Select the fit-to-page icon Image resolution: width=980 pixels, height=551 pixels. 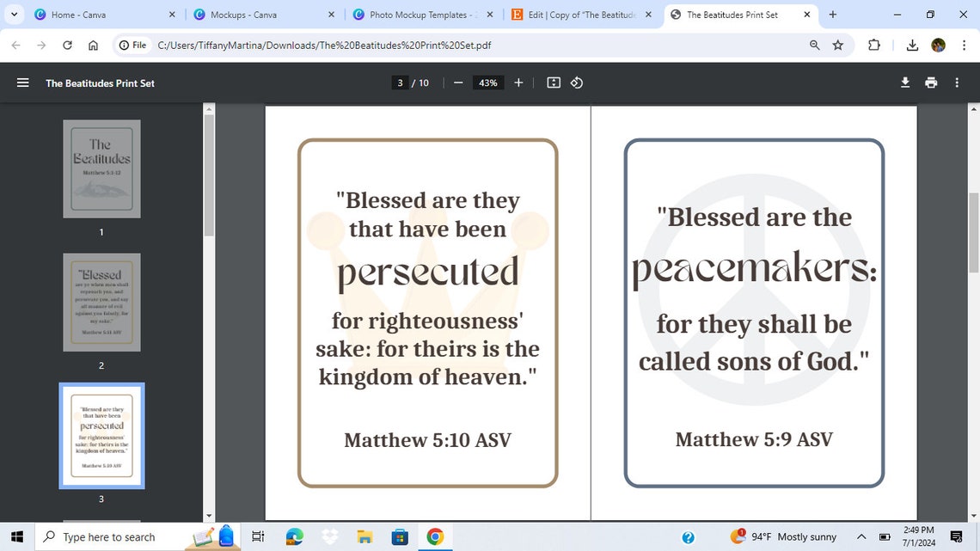tap(553, 83)
